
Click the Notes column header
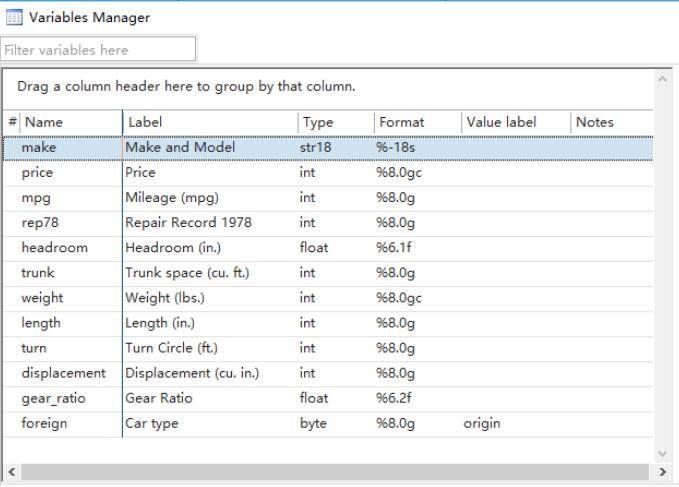[609, 122]
